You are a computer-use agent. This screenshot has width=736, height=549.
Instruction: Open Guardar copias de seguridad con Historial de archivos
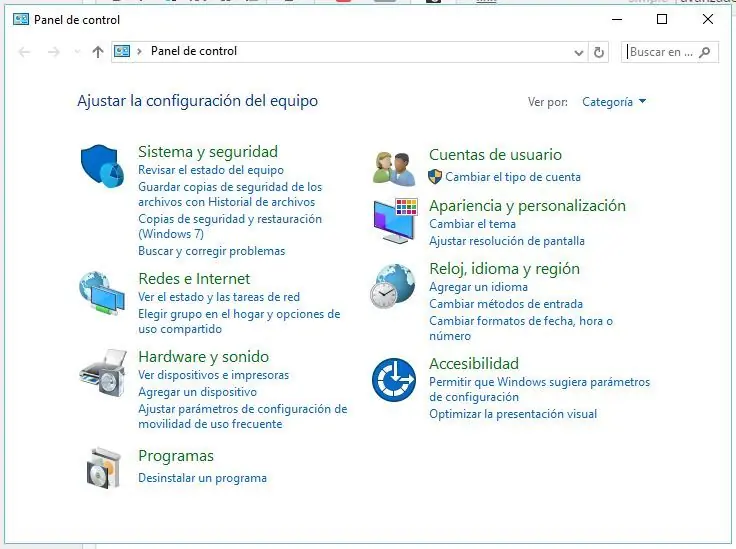(230, 194)
